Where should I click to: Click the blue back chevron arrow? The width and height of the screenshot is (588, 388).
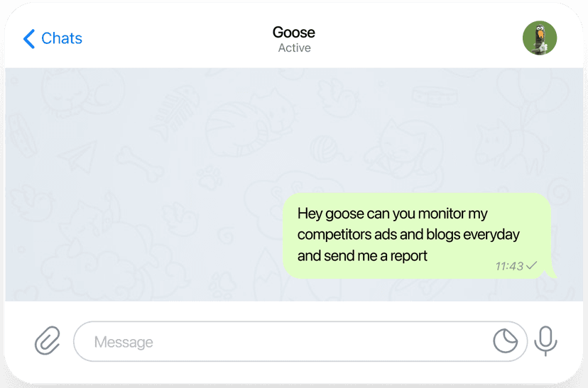28,38
